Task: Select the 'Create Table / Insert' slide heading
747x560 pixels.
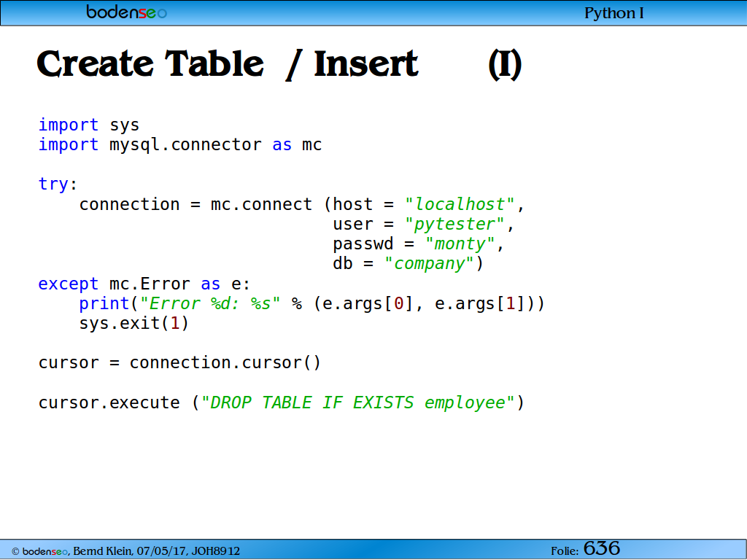Action: click(228, 64)
